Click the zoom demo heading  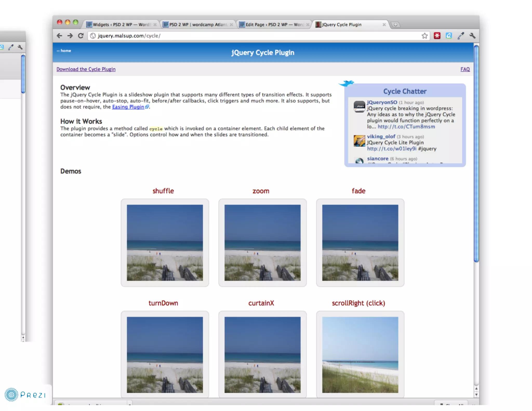261,191
